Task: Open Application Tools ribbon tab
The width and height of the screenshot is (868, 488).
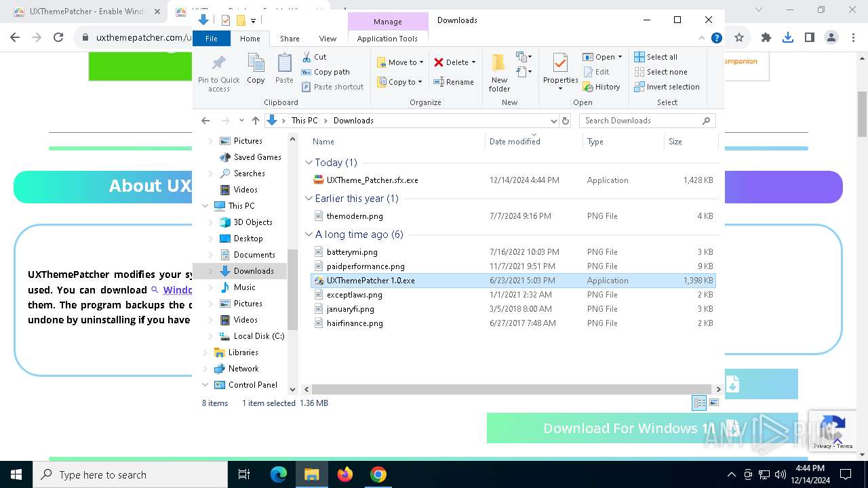Action: [x=387, y=39]
